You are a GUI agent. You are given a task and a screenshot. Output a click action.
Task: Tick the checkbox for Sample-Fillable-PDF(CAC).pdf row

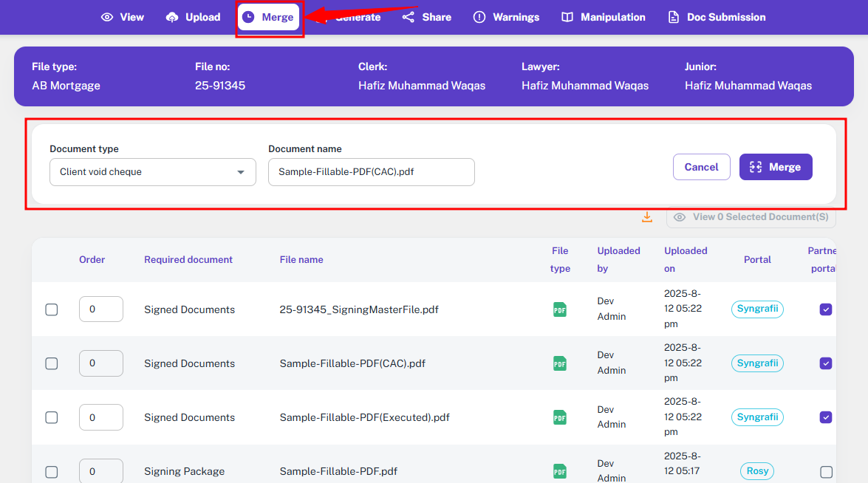[x=52, y=363]
